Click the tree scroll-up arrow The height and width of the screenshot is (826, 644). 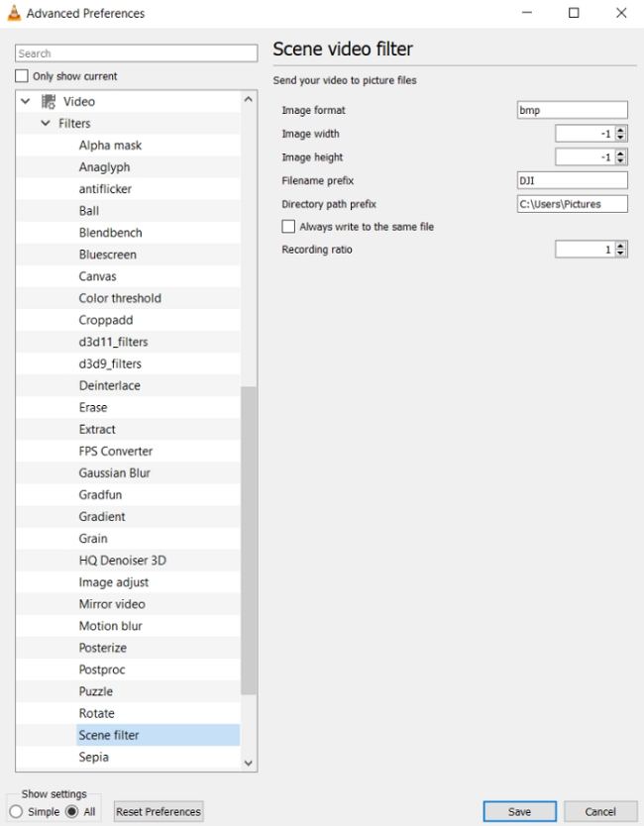pyautogui.click(x=249, y=99)
